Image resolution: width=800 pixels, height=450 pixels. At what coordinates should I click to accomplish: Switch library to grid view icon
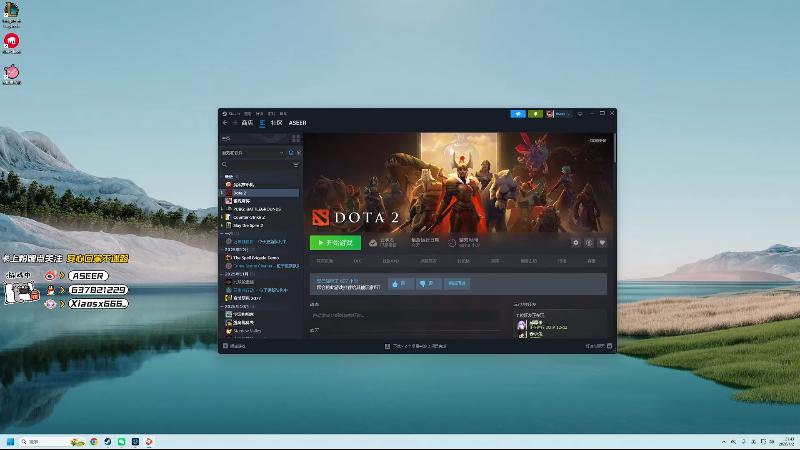(296, 138)
